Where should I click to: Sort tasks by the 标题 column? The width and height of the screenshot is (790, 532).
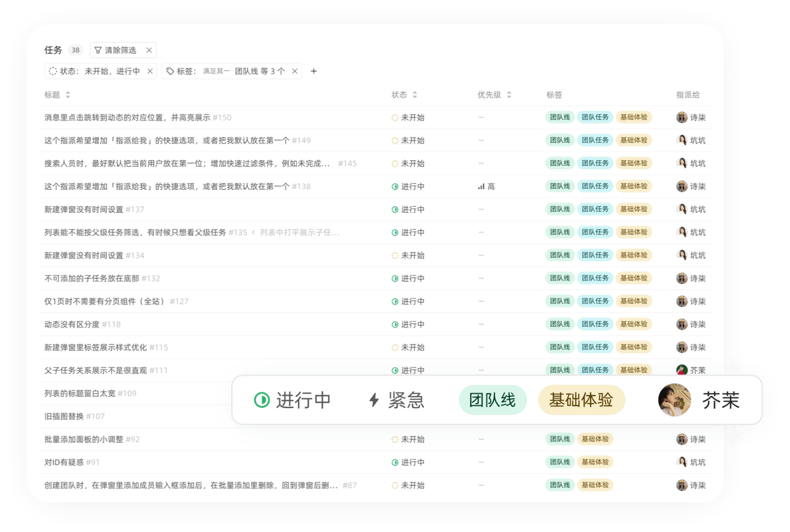[x=68, y=95]
